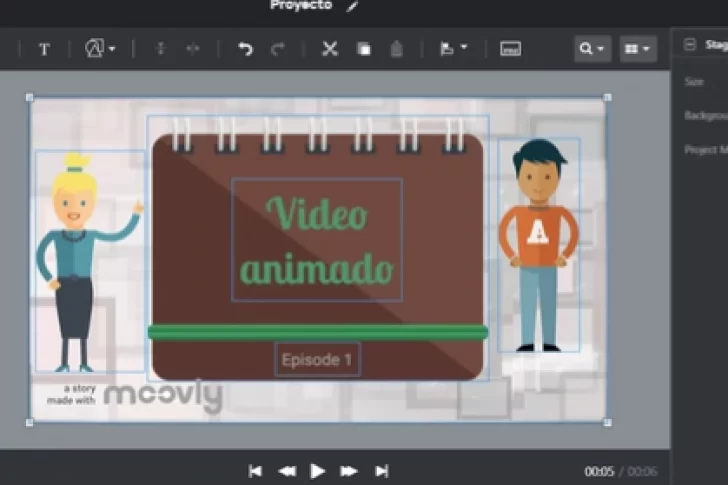Viewport: 728px width, 485px height.
Task: Play the animation preview
Action: click(318, 470)
